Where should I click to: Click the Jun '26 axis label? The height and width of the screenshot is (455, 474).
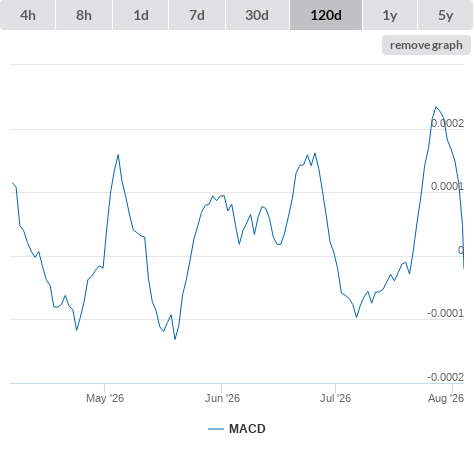coord(222,398)
